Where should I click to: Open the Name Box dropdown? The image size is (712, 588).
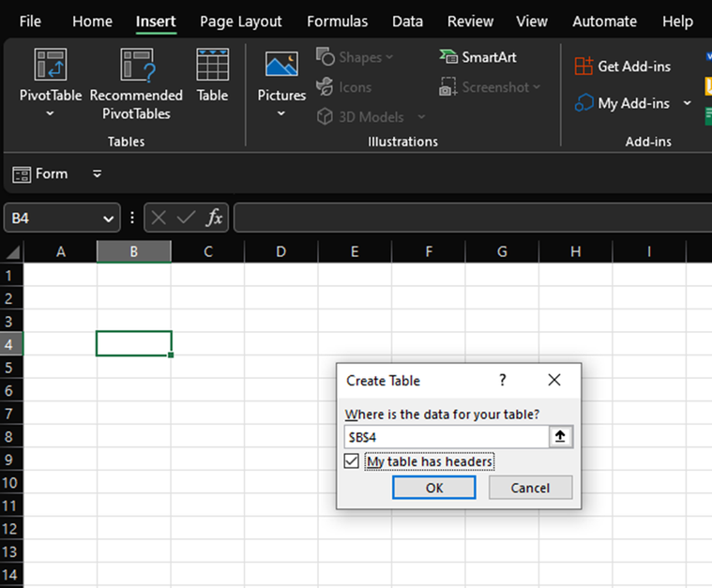(108, 219)
